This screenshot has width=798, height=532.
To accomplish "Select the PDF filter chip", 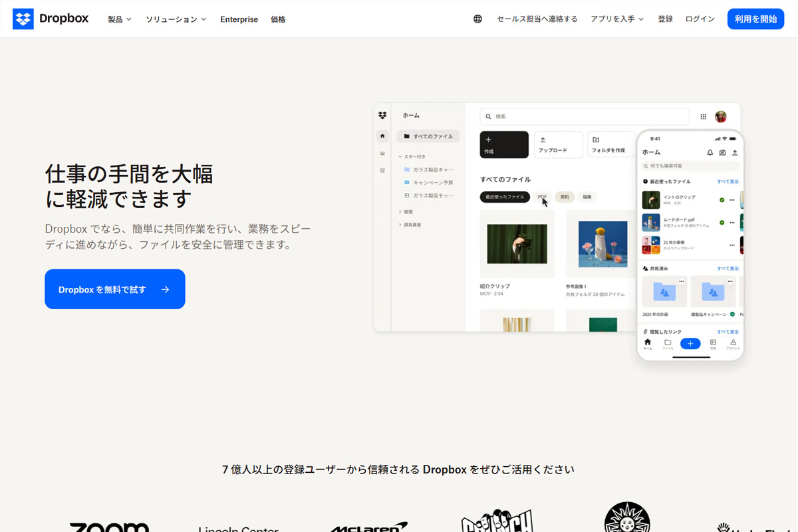I will click(543, 197).
